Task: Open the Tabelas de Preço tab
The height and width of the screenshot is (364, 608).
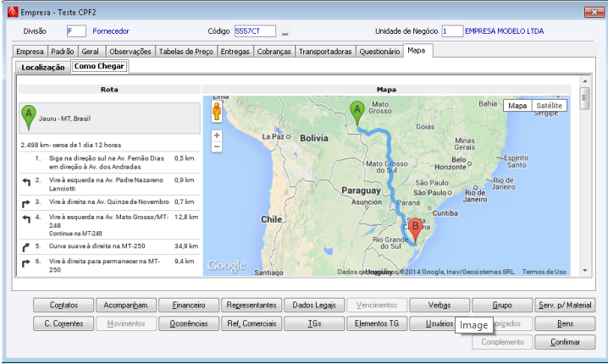Action: (185, 52)
